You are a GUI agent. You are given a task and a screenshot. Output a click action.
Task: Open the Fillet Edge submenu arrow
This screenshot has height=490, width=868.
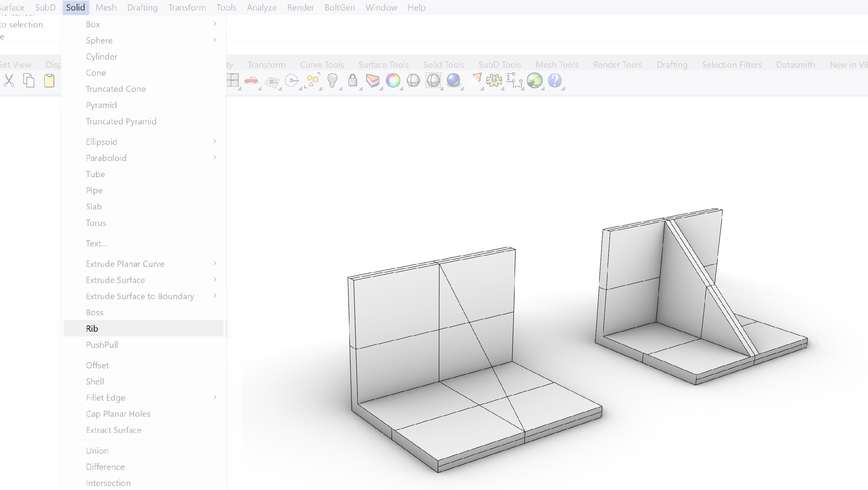pyautogui.click(x=215, y=397)
